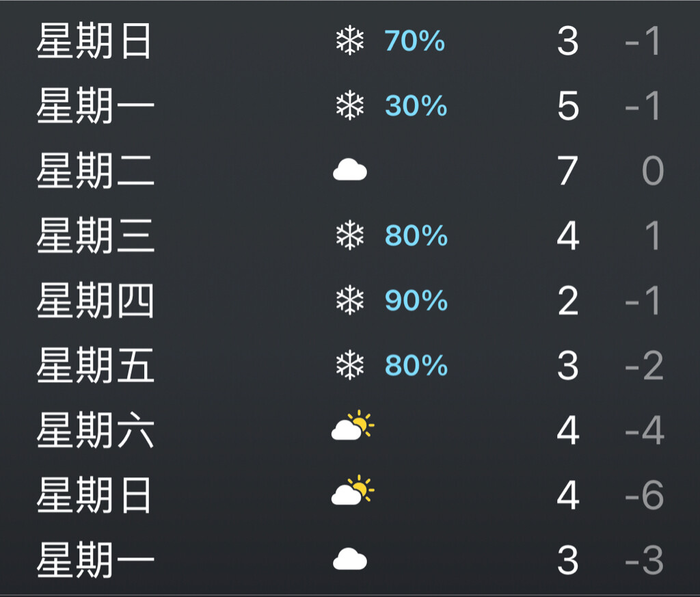Click the low temperature -6
The width and height of the screenshot is (700, 597).
tap(644, 495)
